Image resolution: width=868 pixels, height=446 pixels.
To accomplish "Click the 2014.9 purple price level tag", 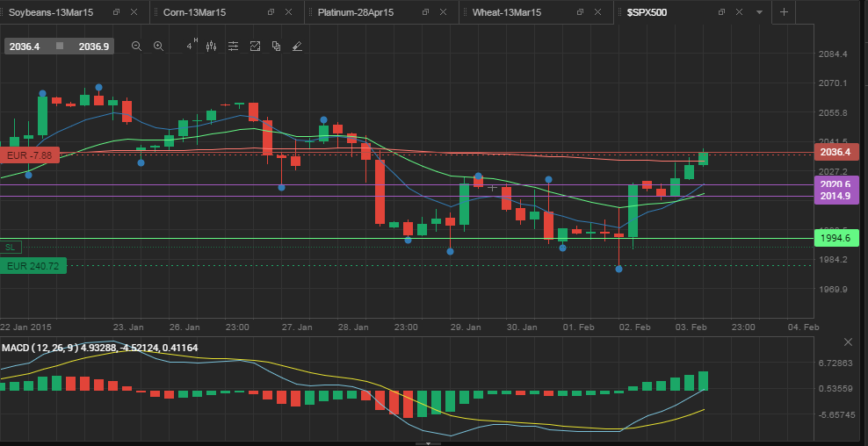I will 835,196.
